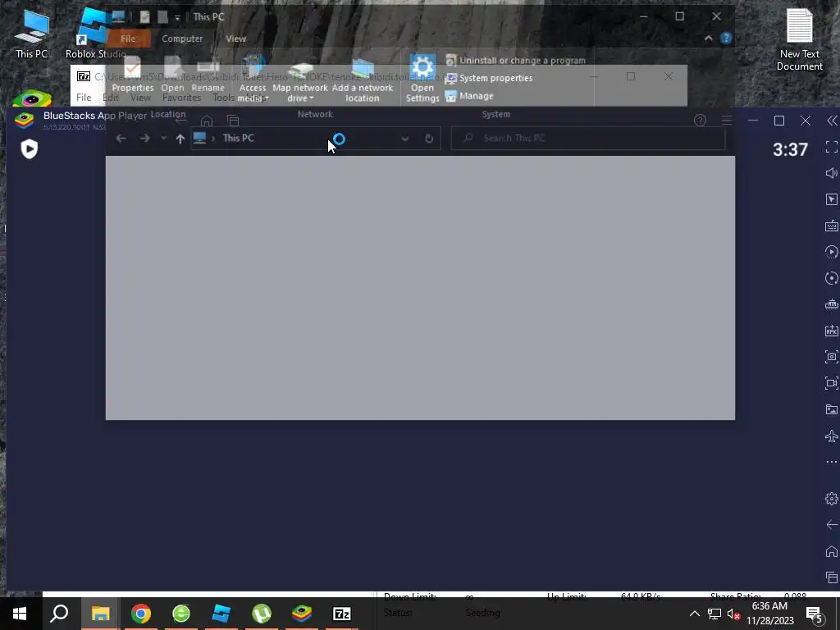This screenshot has height=630, width=840.
Task: Expand the address bar history dropdown
Action: [x=405, y=139]
